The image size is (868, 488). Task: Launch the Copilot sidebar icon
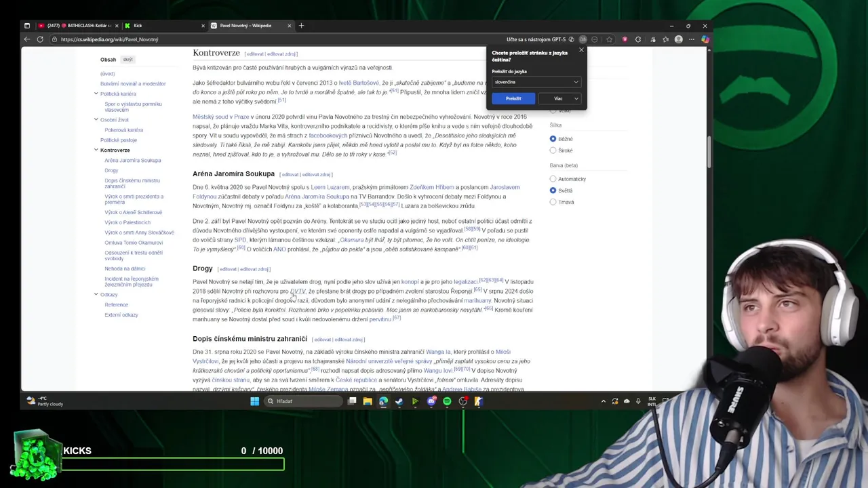point(705,39)
